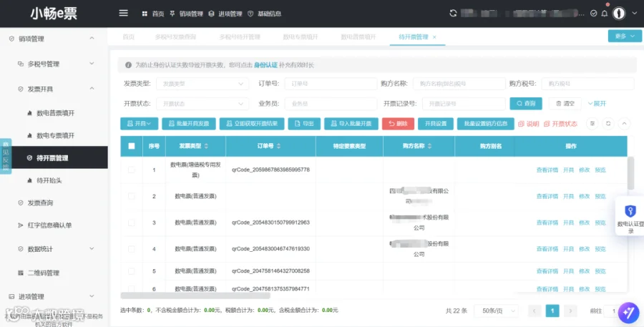Open the 开票状态 filter dropdown
The height and width of the screenshot is (327, 644).
coord(203,104)
